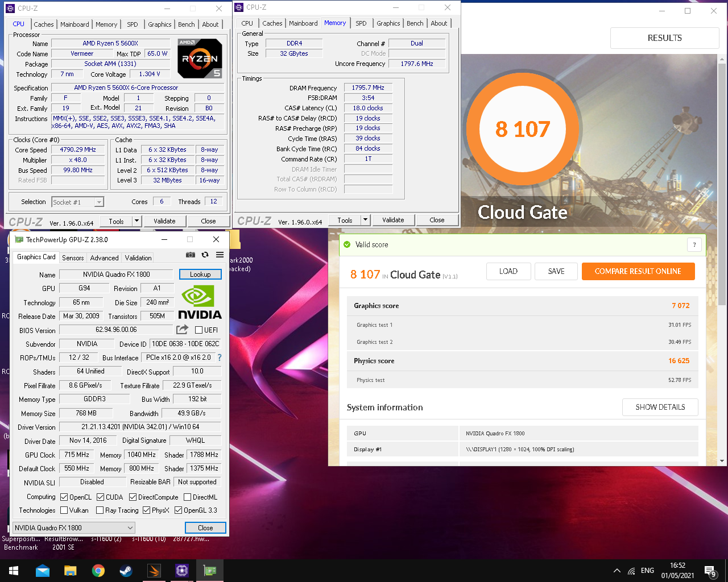Image resolution: width=728 pixels, height=582 pixels.
Task: Toggle the UEFI checkbox
Action: click(x=198, y=330)
